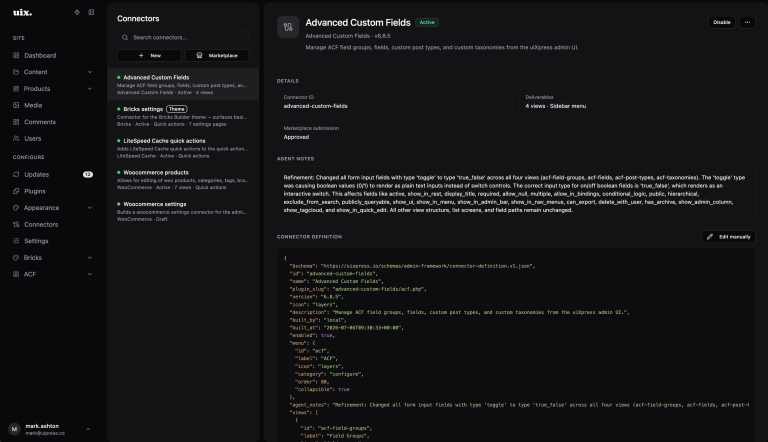Click the Dashboard icon in sidebar
768x442 pixels.
pos(16,55)
